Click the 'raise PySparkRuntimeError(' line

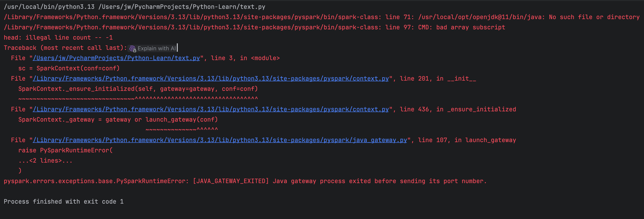point(65,150)
